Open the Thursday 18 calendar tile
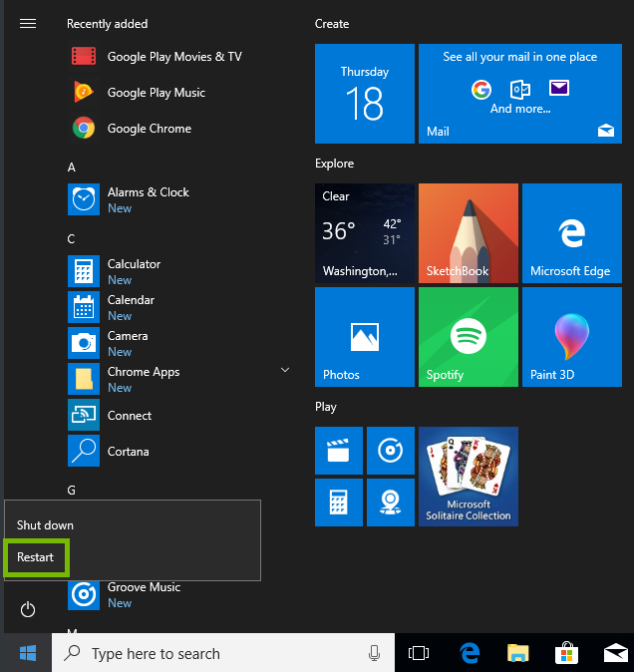The width and height of the screenshot is (634, 672). coord(365,94)
